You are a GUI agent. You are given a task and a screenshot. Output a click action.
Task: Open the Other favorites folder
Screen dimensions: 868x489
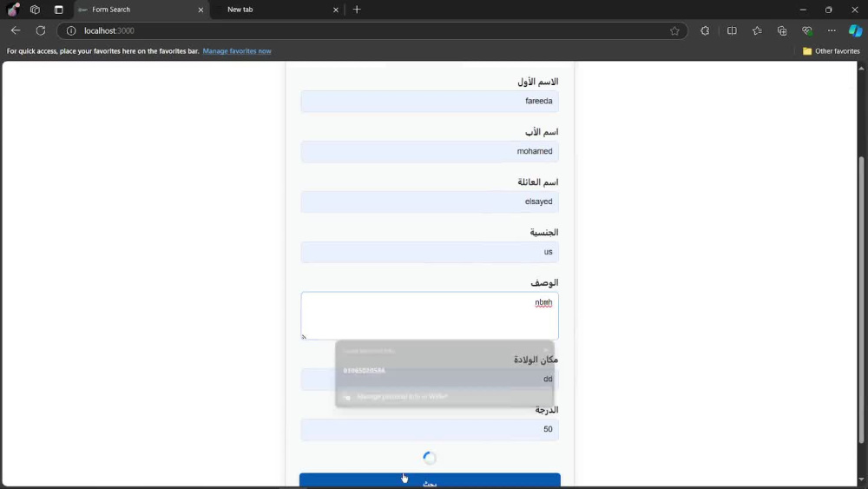pyautogui.click(x=831, y=51)
